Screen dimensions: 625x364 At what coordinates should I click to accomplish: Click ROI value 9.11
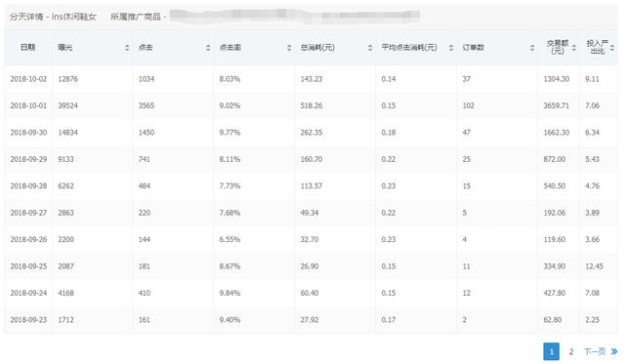click(592, 79)
